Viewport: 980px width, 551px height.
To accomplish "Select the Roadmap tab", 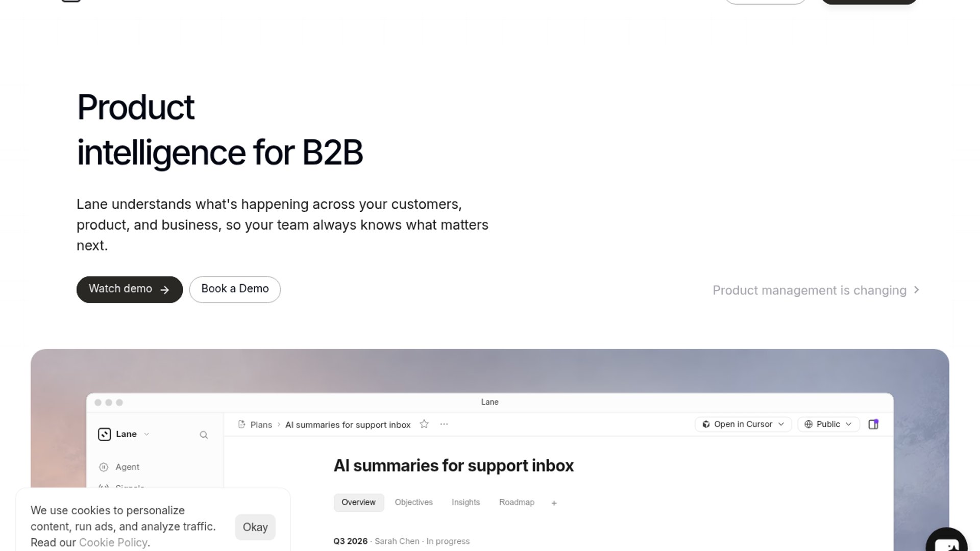I will pyautogui.click(x=517, y=503).
